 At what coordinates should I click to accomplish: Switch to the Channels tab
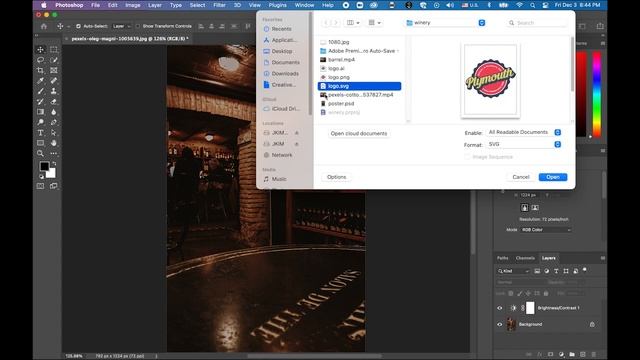[525, 258]
